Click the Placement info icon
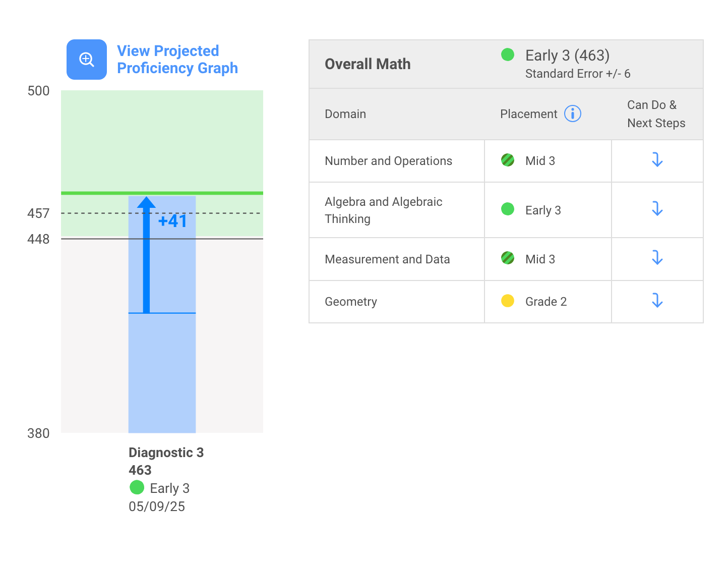Image resolution: width=728 pixels, height=561 pixels. coord(572,114)
